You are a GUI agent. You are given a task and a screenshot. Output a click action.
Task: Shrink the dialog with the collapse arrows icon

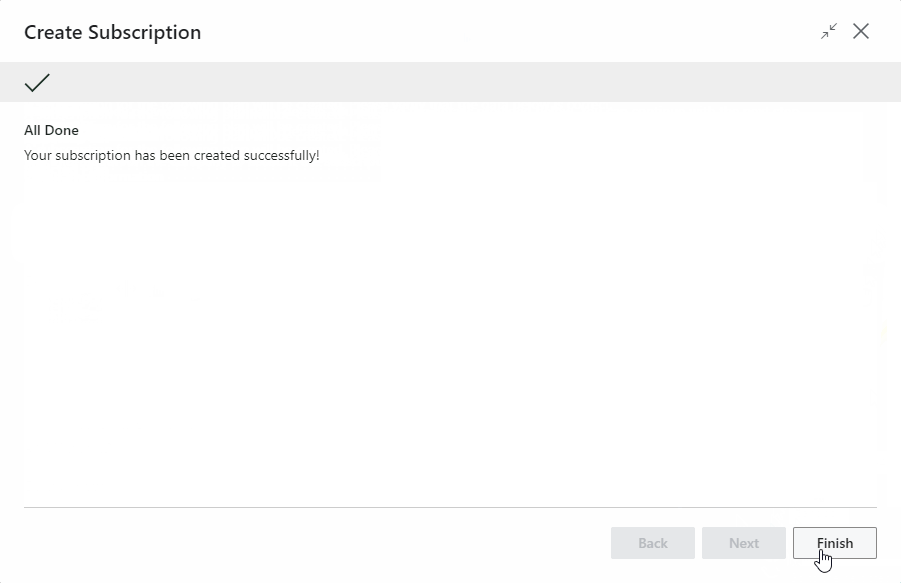click(x=829, y=31)
